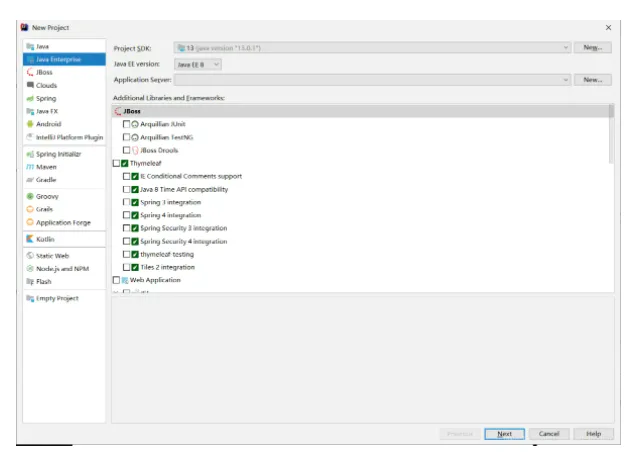This screenshot has width=638, height=459.
Task: Tick Spring 4 integration checkbox
Action: pos(127,215)
